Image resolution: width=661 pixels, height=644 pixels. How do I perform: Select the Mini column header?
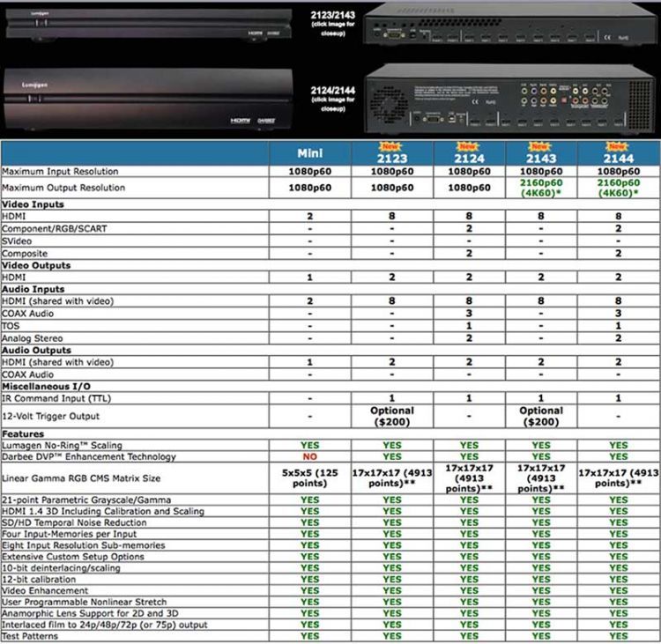pos(310,153)
